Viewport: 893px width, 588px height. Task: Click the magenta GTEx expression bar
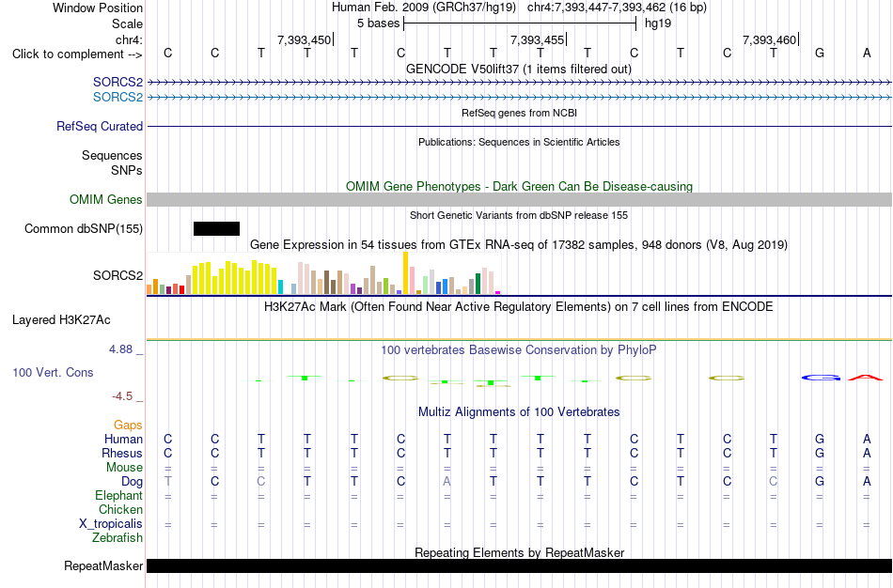(498, 292)
